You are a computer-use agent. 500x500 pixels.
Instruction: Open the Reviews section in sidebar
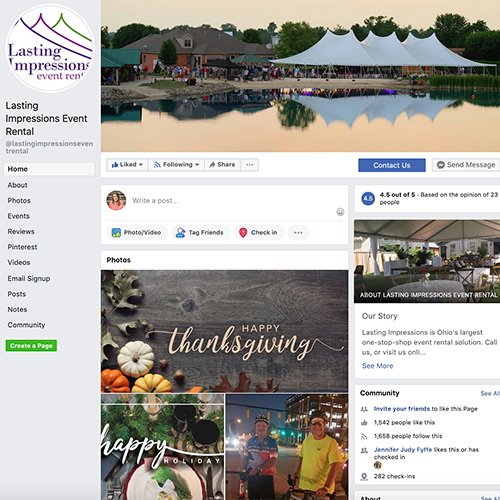(x=21, y=231)
